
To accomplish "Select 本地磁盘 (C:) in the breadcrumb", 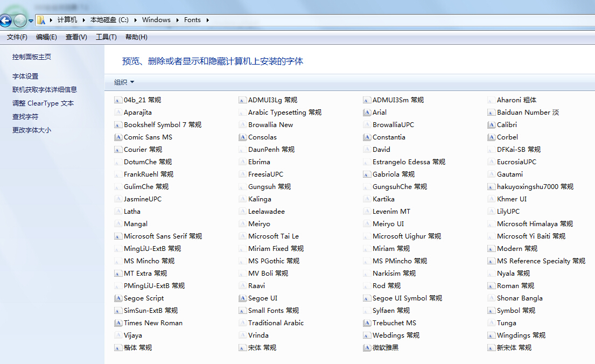I will (x=109, y=20).
